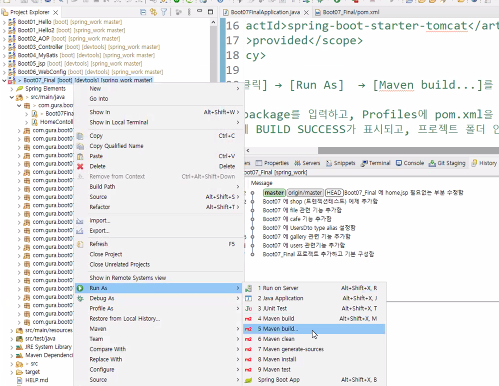
Task: Click the Spring Boot App leaf icon
Action: coord(248,380)
